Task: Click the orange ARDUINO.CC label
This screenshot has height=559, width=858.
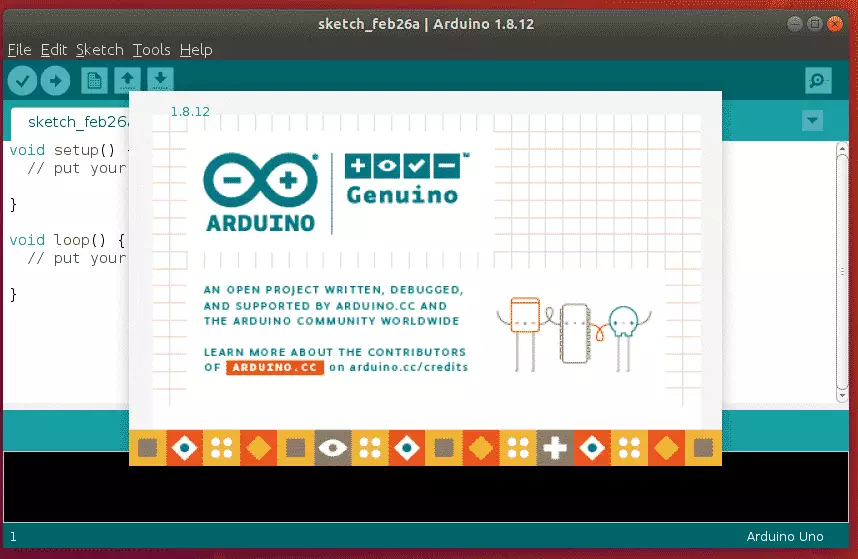Action: (275, 367)
